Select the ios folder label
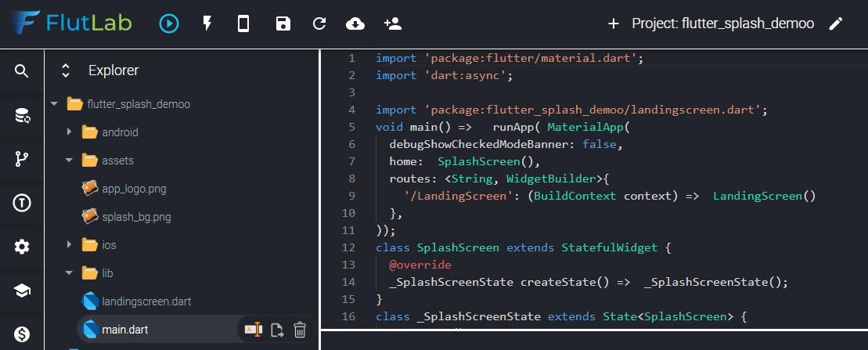The image size is (868, 350). [x=109, y=245]
